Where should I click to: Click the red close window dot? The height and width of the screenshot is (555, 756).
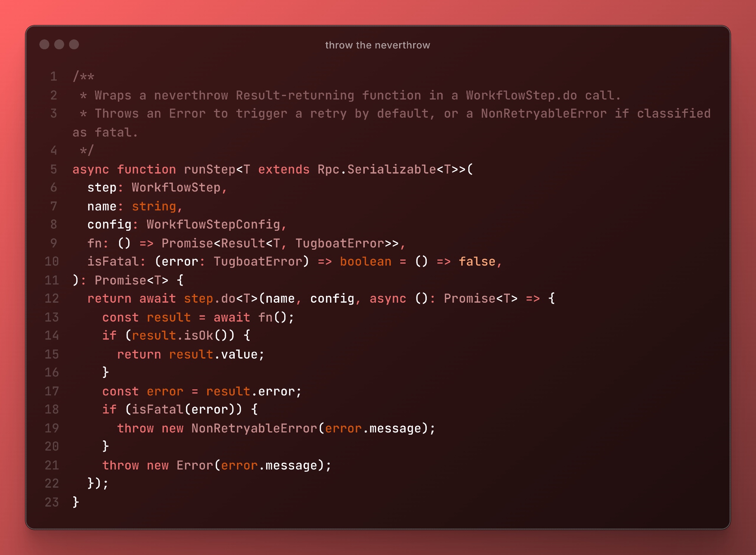44,45
